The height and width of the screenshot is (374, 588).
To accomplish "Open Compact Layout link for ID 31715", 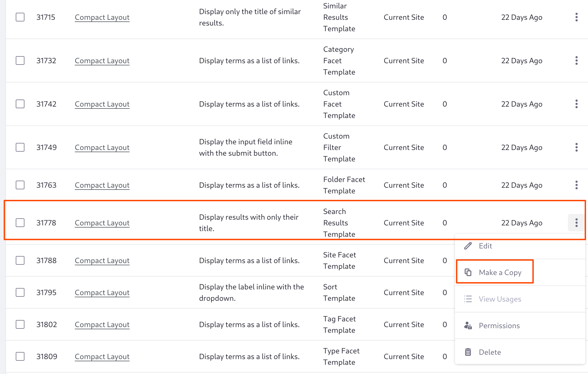I will (102, 17).
